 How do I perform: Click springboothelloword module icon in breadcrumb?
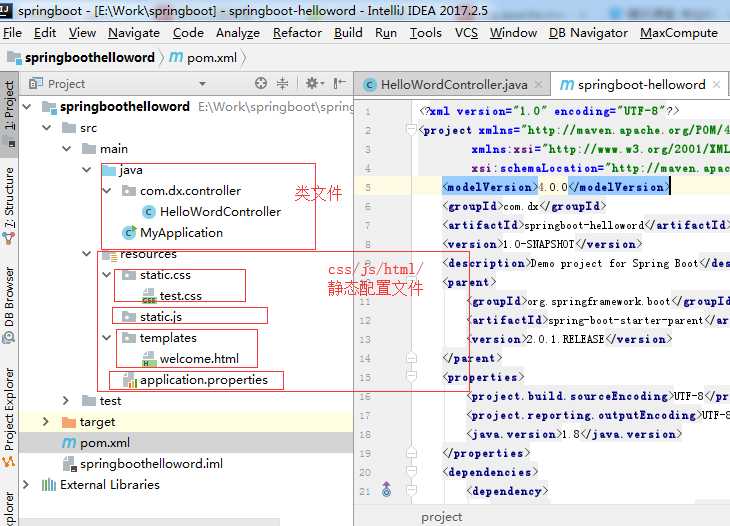click(14, 58)
